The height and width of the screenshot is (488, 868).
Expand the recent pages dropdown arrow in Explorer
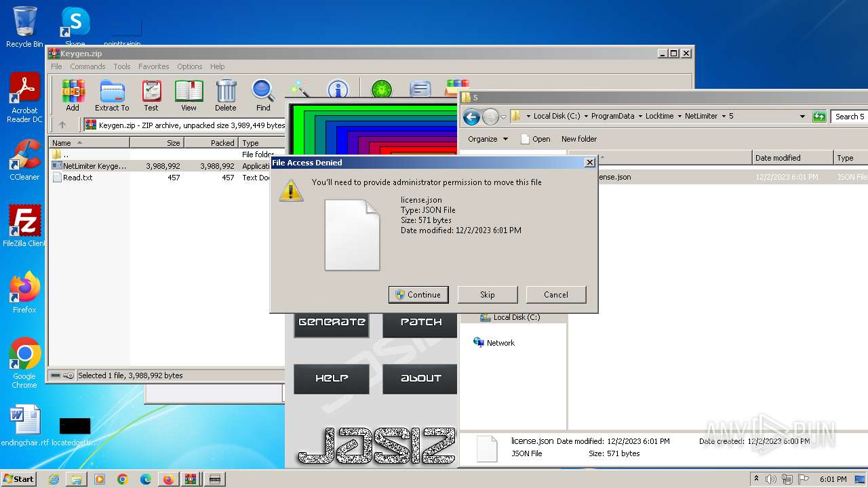click(504, 117)
